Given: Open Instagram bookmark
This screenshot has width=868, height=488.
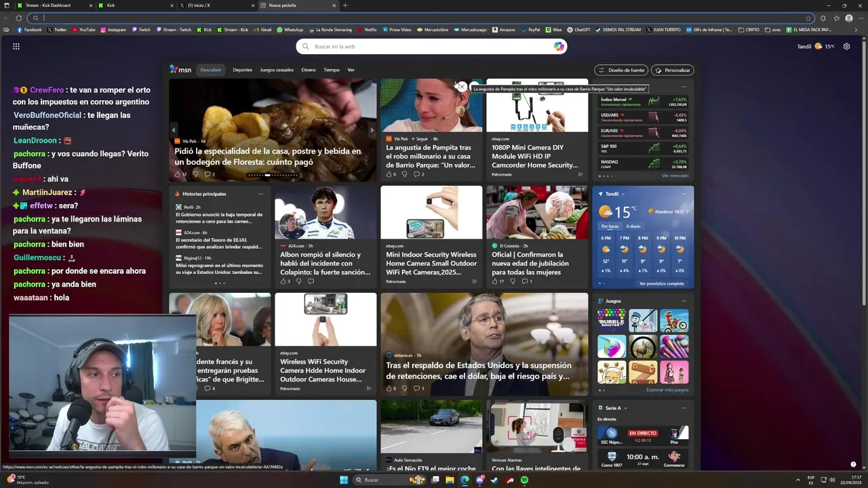Looking at the screenshot, I should tap(113, 30).
